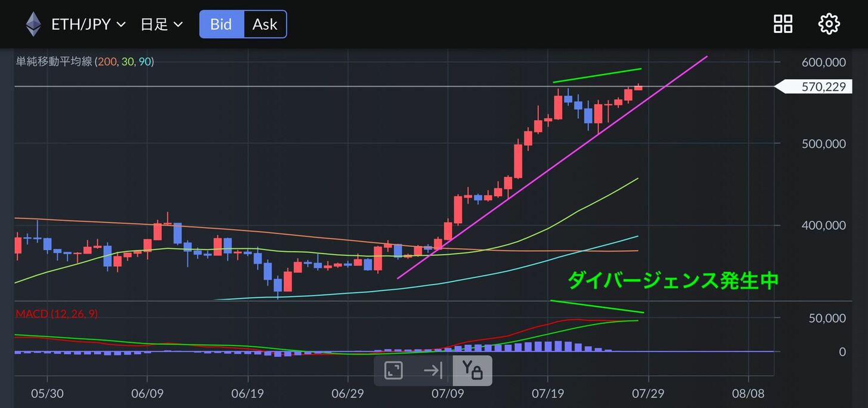Jump to latest candle arrow icon
868x408 pixels.
[433, 370]
